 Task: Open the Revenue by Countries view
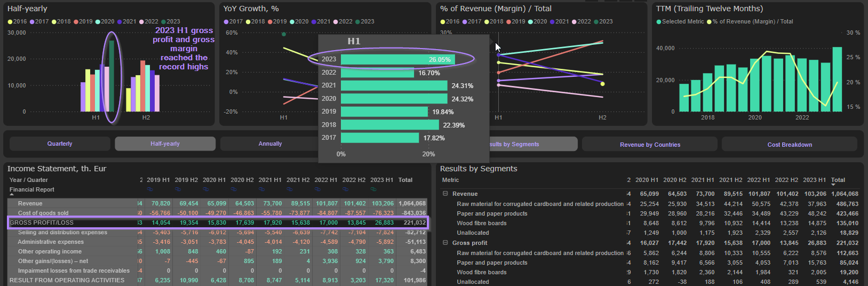(650, 145)
